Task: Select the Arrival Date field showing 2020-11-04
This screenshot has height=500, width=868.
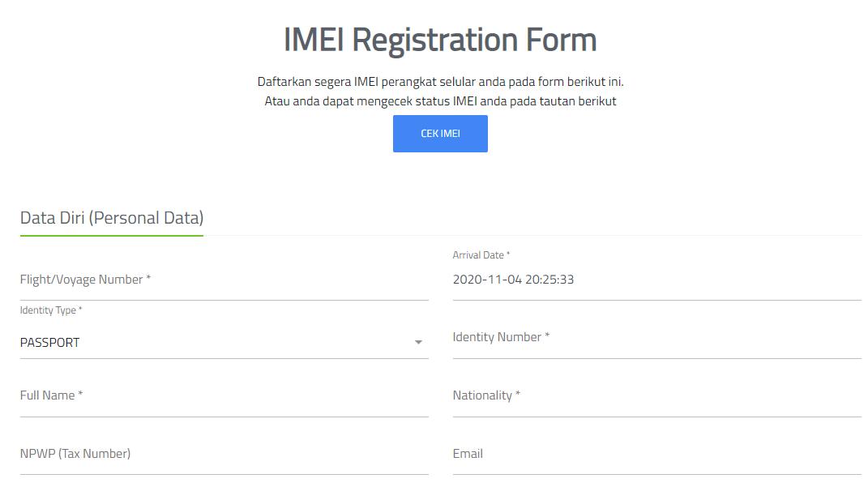Action: [656, 278]
